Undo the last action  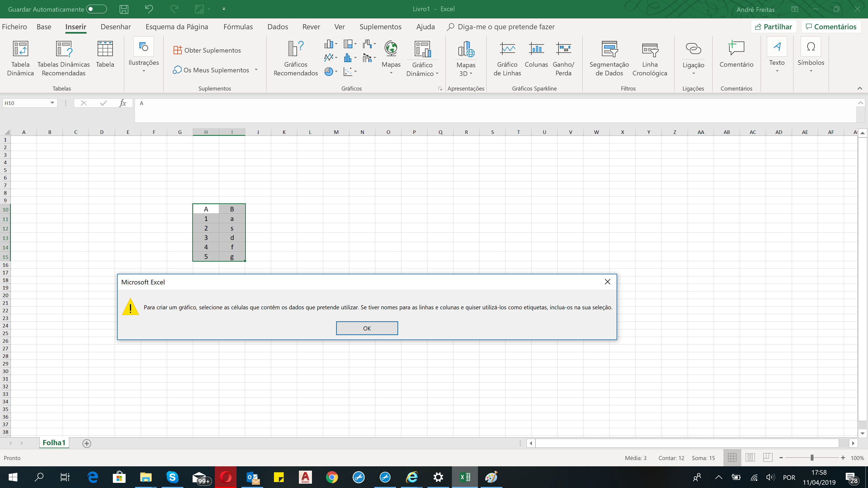[x=149, y=9]
